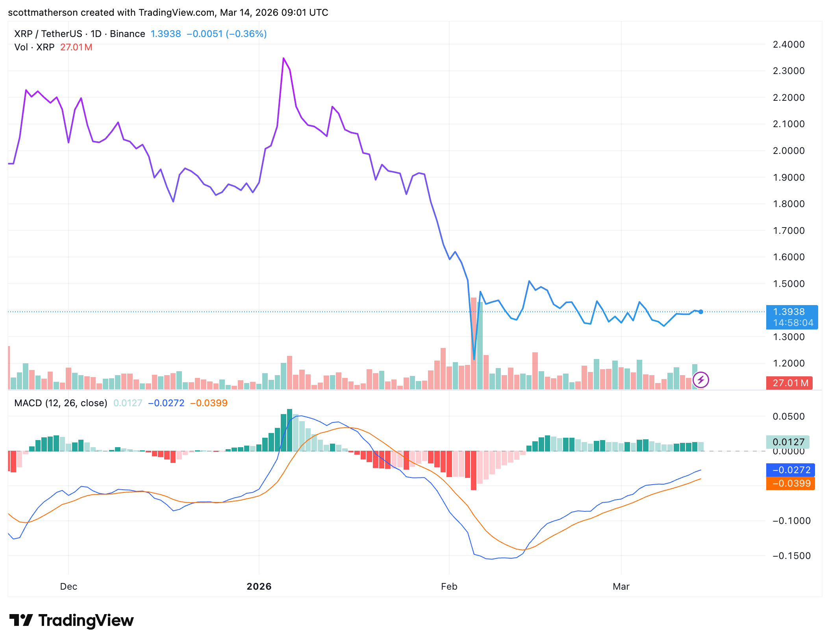Click the green 0.0127 histogram axis label
Image resolution: width=830 pixels, height=644 pixels.
click(x=787, y=442)
